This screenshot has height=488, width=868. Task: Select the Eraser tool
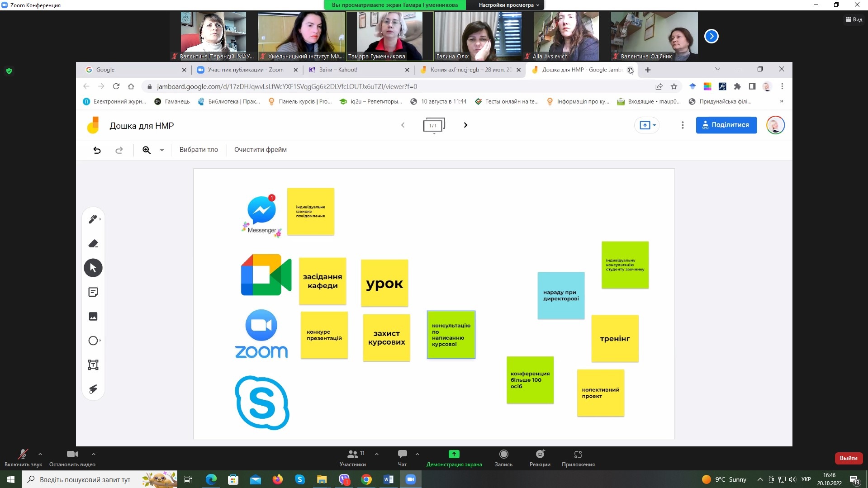[93, 244]
